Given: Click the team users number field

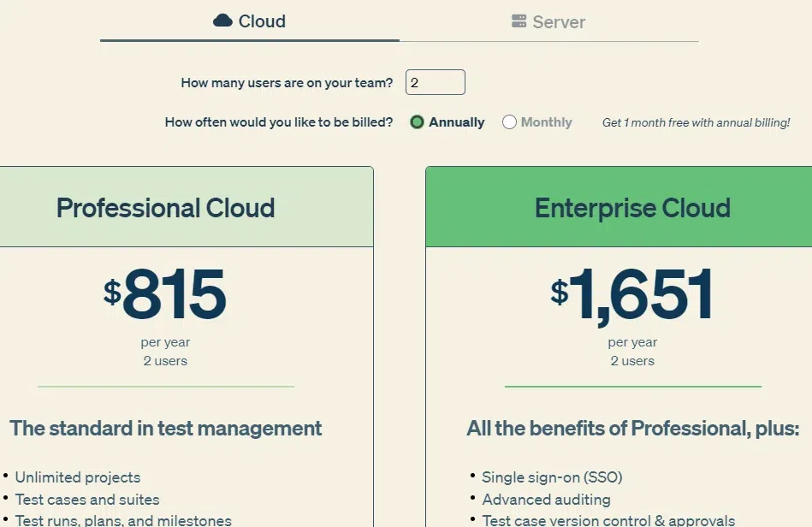Looking at the screenshot, I should pos(435,83).
